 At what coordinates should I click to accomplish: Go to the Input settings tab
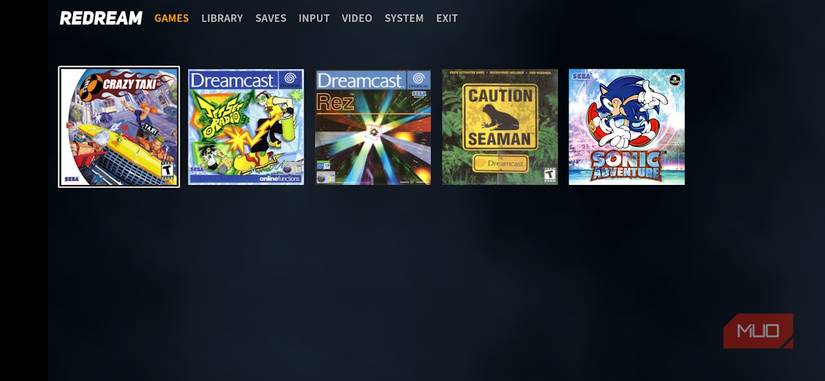[314, 18]
